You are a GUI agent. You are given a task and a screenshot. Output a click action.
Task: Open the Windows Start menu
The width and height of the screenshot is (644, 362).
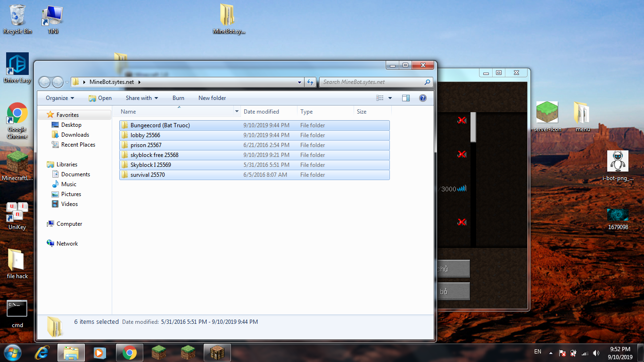tap(13, 353)
